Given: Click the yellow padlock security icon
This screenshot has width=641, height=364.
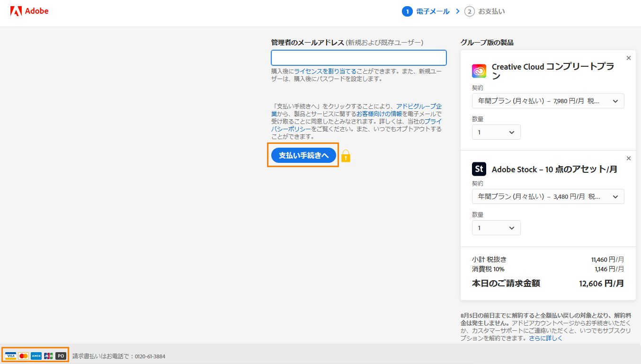Looking at the screenshot, I should [x=346, y=156].
